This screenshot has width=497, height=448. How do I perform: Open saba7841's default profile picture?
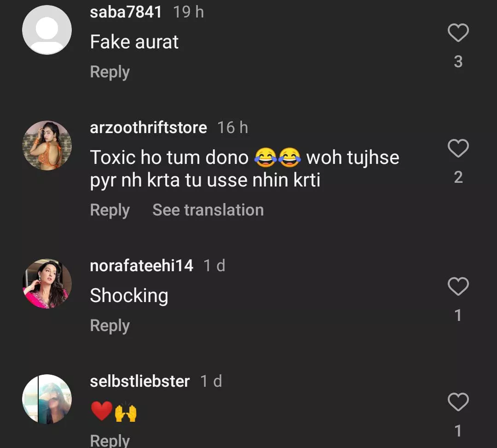[x=47, y=30]
